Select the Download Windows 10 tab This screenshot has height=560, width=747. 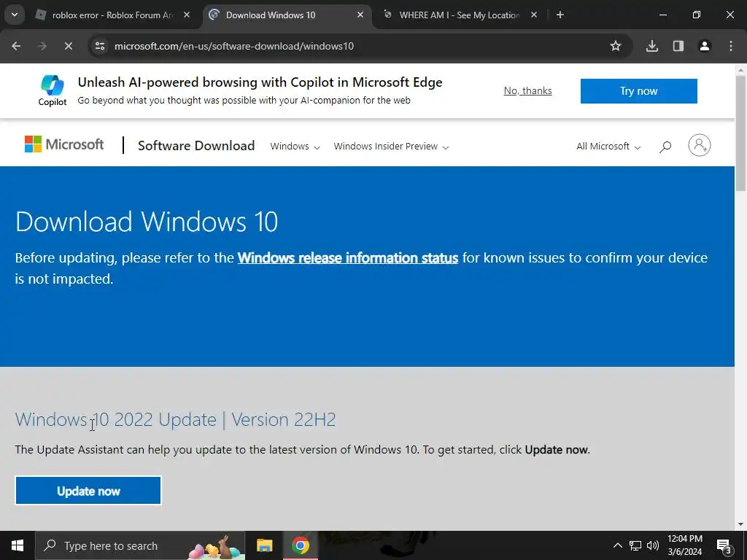pos(287,15)
